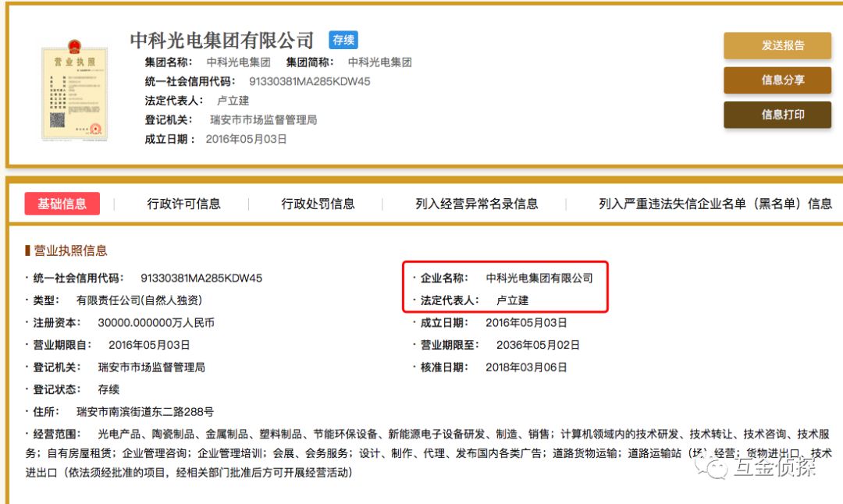Click header legal representative 卢立建

pos(233,101)
